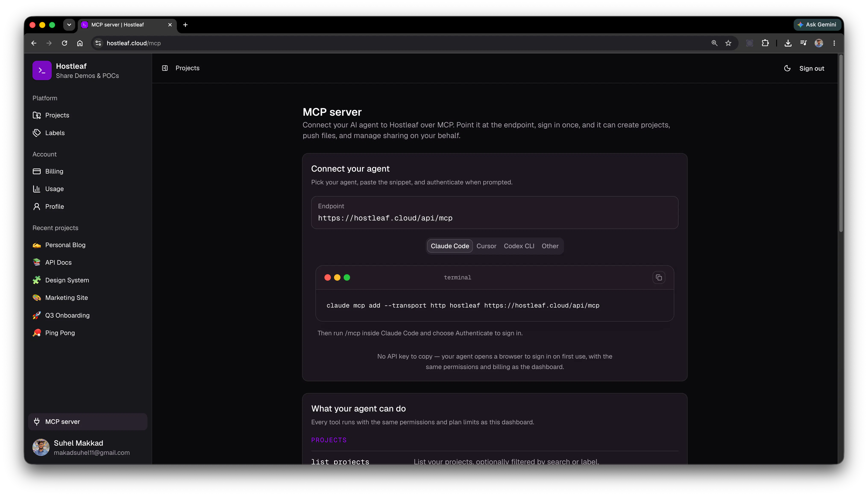Open the Extensions puzzle icon
The image size is (868, 496).
[765, 43]
